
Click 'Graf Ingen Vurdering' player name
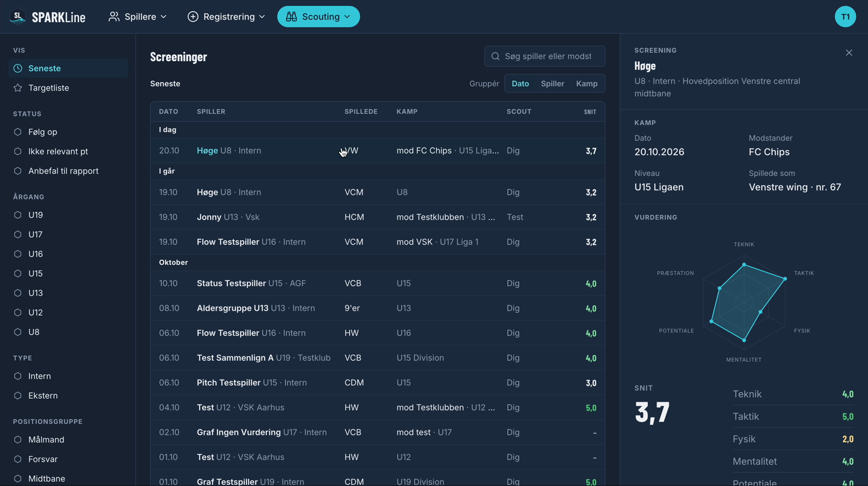click(x=239, y=432)
